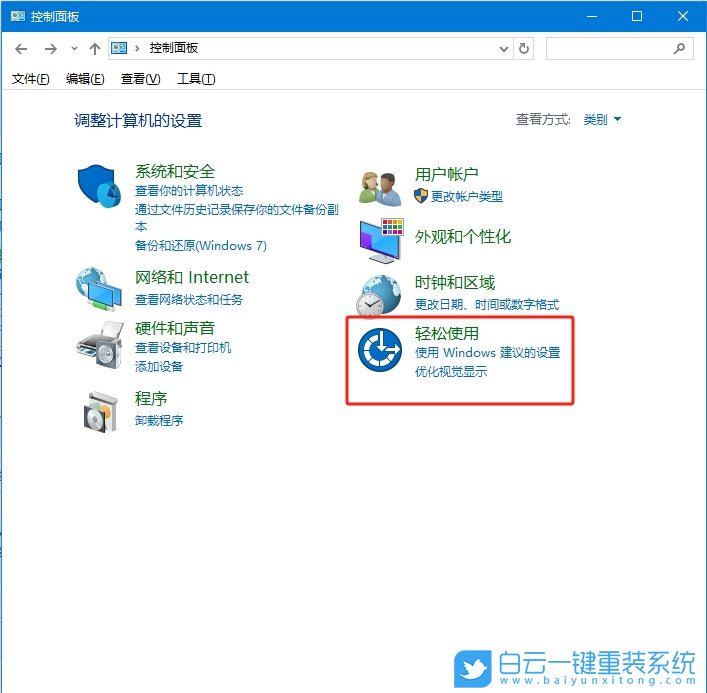
Task: Open the 网络和 Internet category
Action: [192, 277]
